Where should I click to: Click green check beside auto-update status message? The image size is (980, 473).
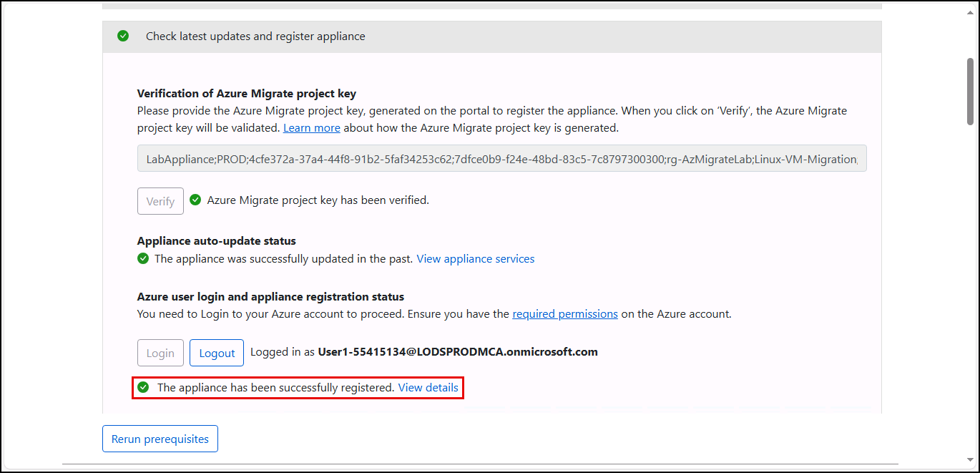[143, 258]
